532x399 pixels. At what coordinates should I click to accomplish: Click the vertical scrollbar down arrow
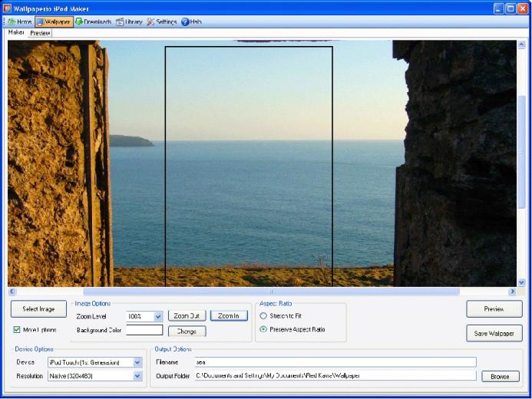click(521, 282)
